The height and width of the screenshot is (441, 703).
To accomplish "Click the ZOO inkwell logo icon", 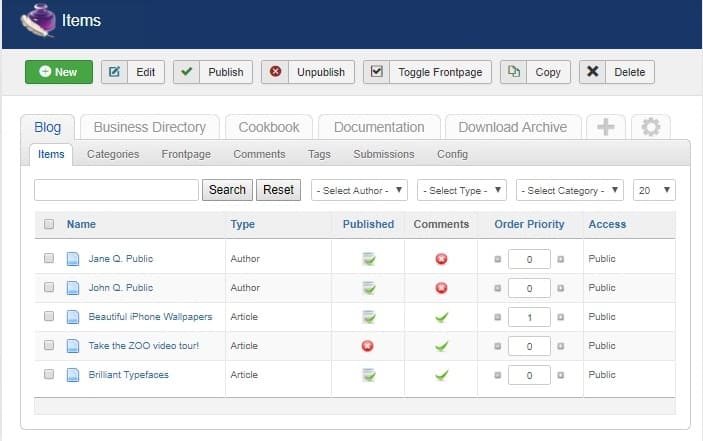I will (x=38, y=20).
